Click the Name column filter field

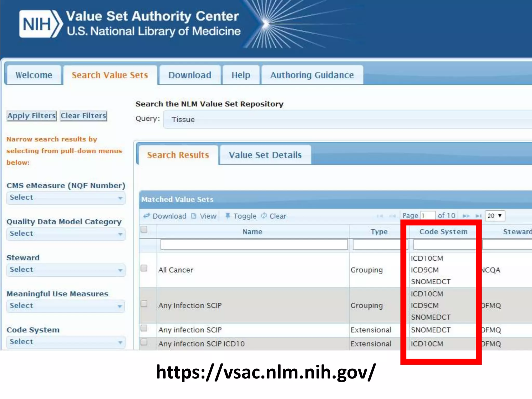coord(254,244)
